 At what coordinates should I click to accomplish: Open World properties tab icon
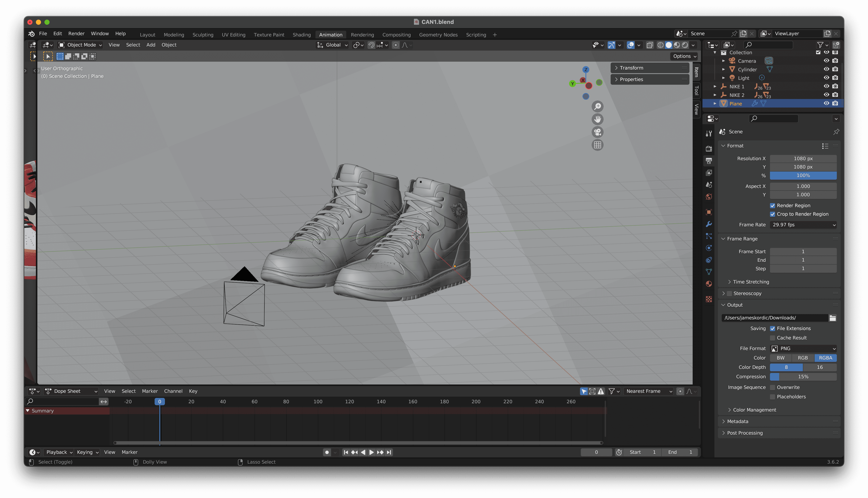[x=709, y=197]
